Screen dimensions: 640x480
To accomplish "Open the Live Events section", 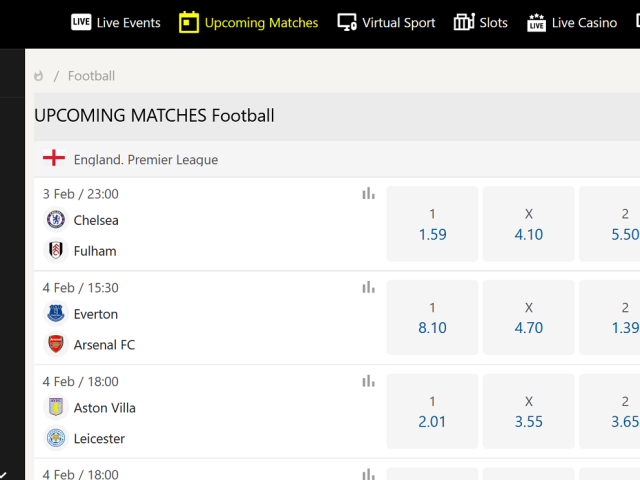I will 116,22.
